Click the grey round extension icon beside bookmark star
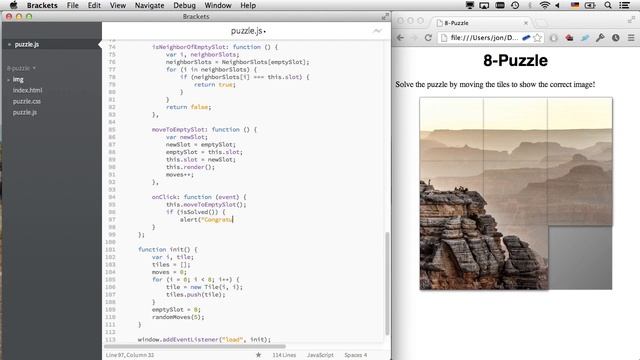This screenshot has height=360, width=640. point(553,38)
